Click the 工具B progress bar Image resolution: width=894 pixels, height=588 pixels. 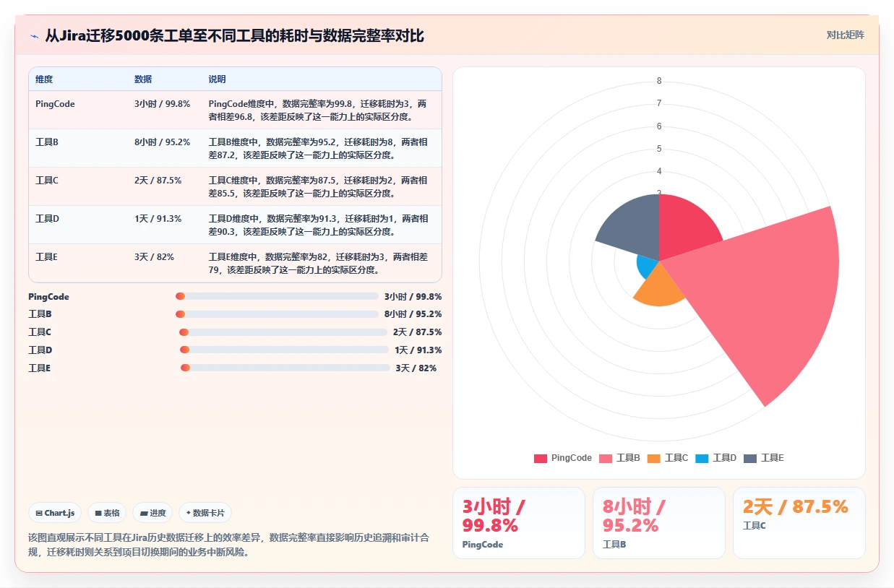click(277, 314)
